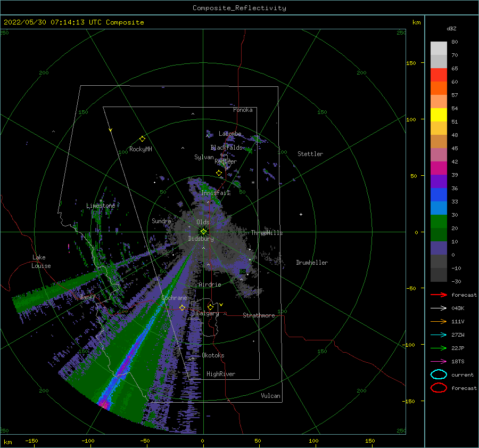This screenshot has width=479, height=448.
Task: Click the yellow diamond marker near RockyMH
Action: coord(142,139)
